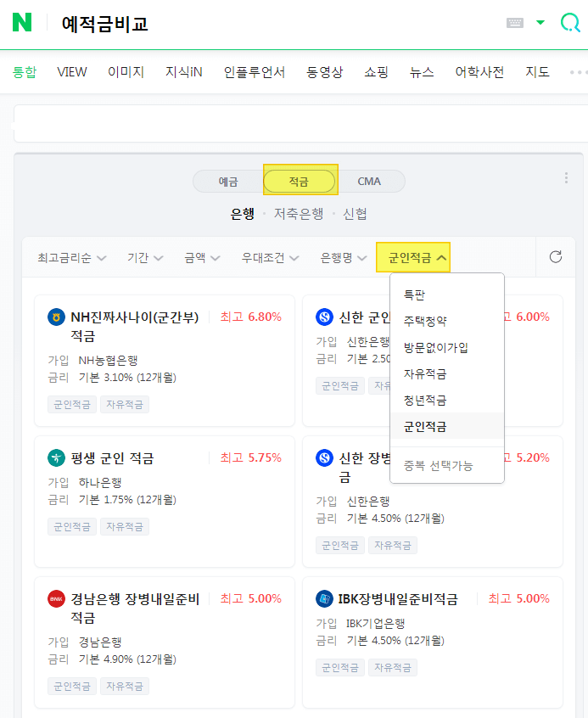The width and height of the screenshot is (588, 718).
Task: Open 경남은행 장병내일준비 적금 product
Action: pyautogui.click(x=135, y=609)
